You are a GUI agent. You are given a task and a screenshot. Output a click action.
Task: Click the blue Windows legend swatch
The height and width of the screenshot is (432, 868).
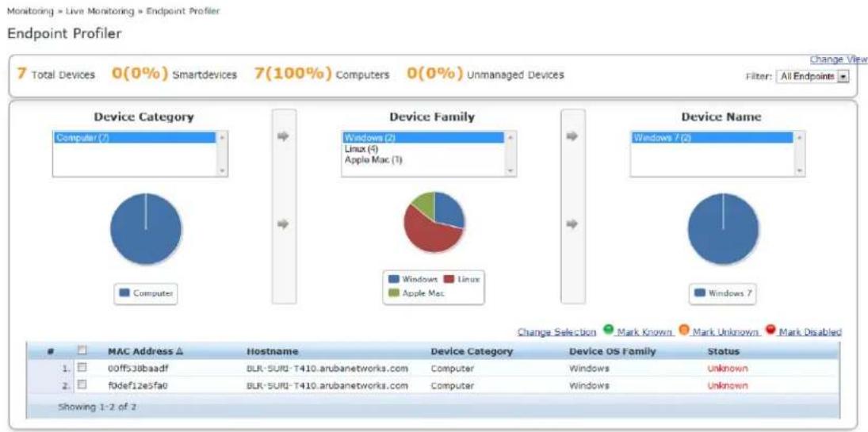coord(394,279)
